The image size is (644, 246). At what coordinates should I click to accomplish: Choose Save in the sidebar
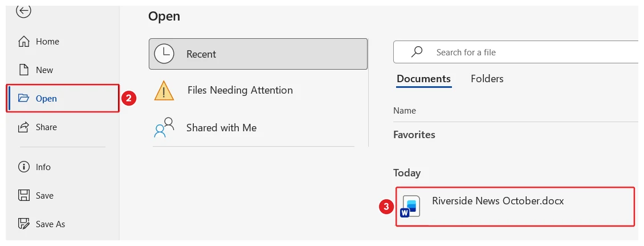click(63, 195)
